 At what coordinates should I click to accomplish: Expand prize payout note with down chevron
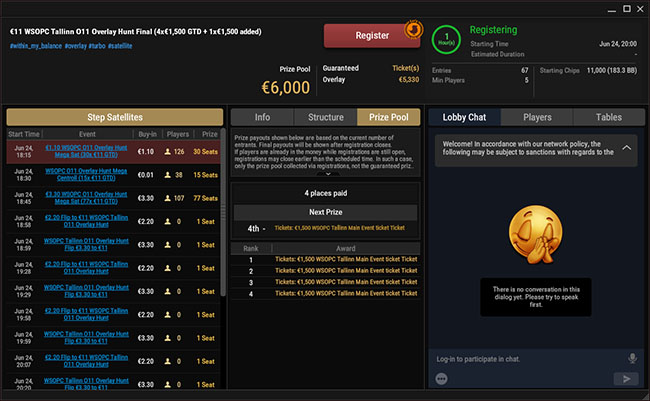tap(327, 174)
